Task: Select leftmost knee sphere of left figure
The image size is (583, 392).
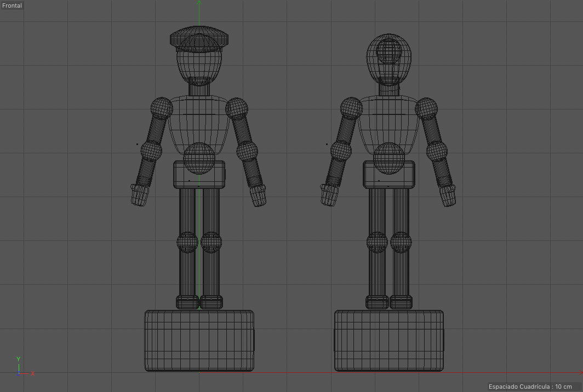Action: [187, 241]
